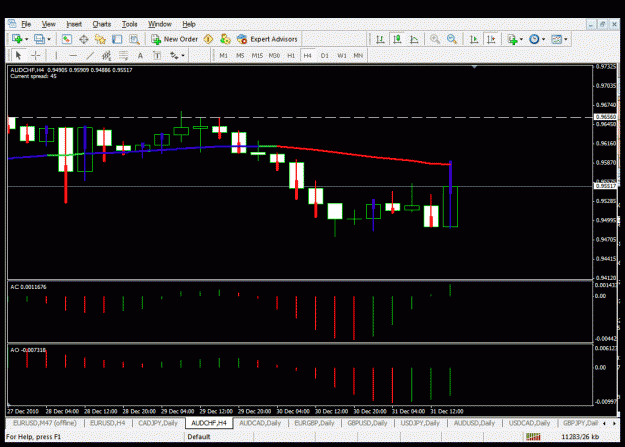The width and height of the screenshot is (625, 447).
Task: Open the View menu
Action: click(49, 24)
